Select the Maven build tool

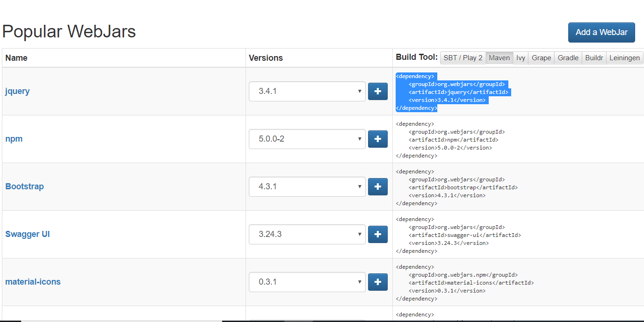(x=499, y=58)
